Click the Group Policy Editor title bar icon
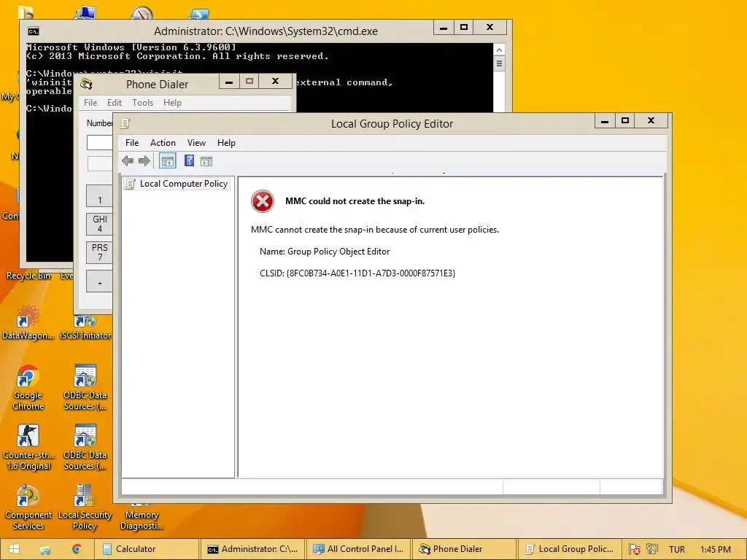The image size is (747, 560). pos(125,124)
